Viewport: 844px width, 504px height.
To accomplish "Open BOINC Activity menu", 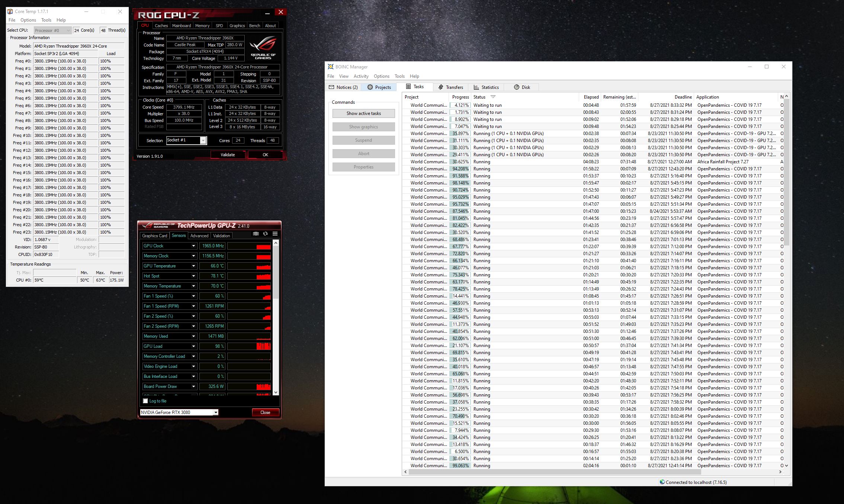I will [361, 76].
